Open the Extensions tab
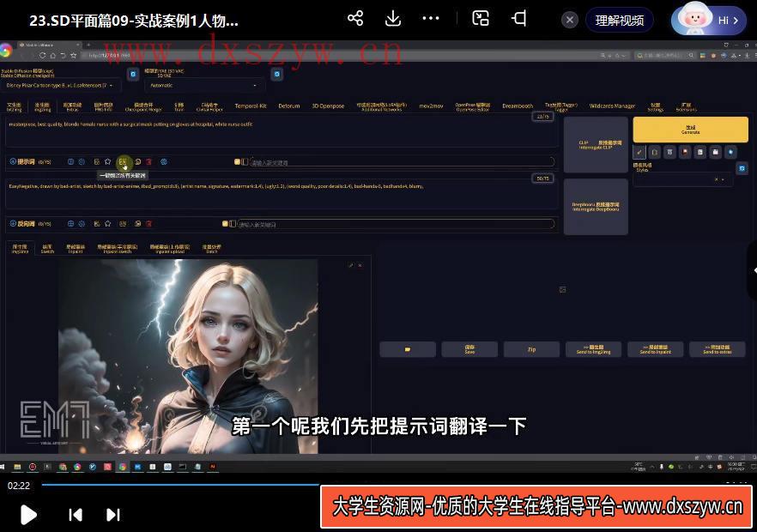The width and height of the screenshot is (757, 532). tap(686, 106)
